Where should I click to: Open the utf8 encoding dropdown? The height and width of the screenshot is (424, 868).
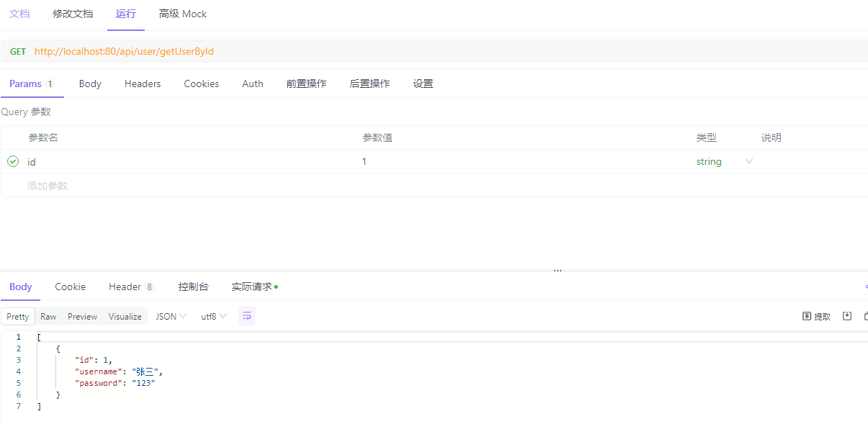point(214,316)
